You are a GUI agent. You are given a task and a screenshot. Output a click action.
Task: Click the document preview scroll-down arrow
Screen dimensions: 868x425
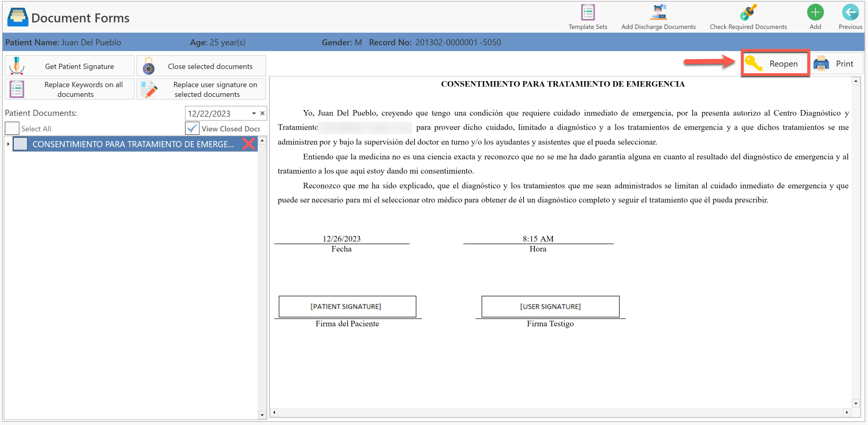856,403
